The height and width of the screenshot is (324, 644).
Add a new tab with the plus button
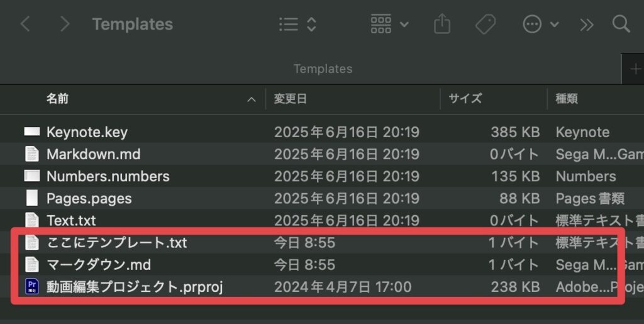[x=635, y=69]
